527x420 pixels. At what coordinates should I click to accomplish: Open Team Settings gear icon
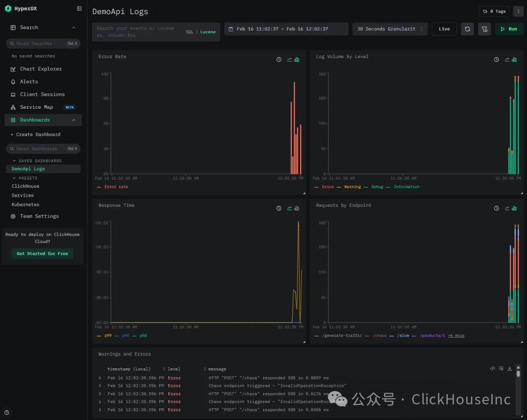(x=13, y=217)
